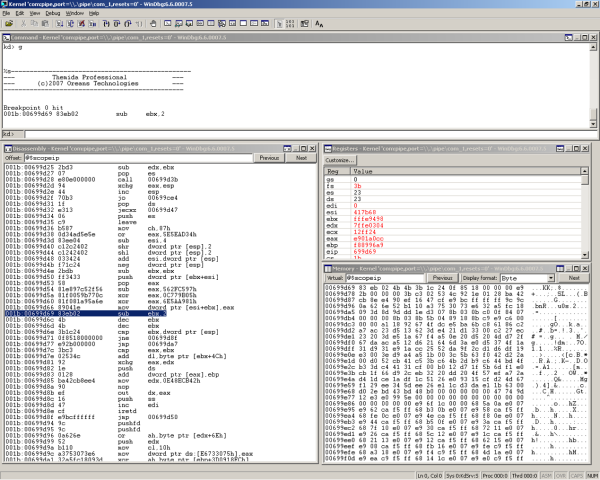Click Command window scrollbar down arrow

[593, 124]
